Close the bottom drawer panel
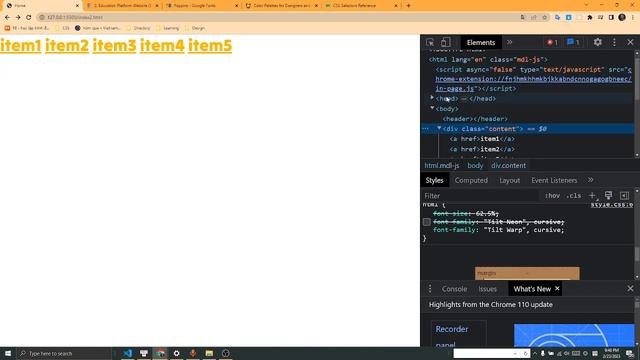This screenshot has height=360, width=640. (x=630, y=289)
